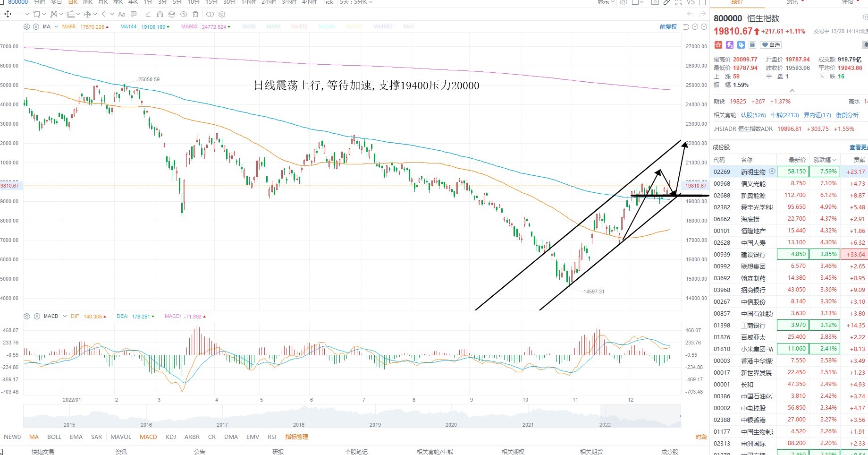Select 药明生物 constituent row
Viewport: 868px width, 455px height.
pyautogui.click(x=789, y=172)
